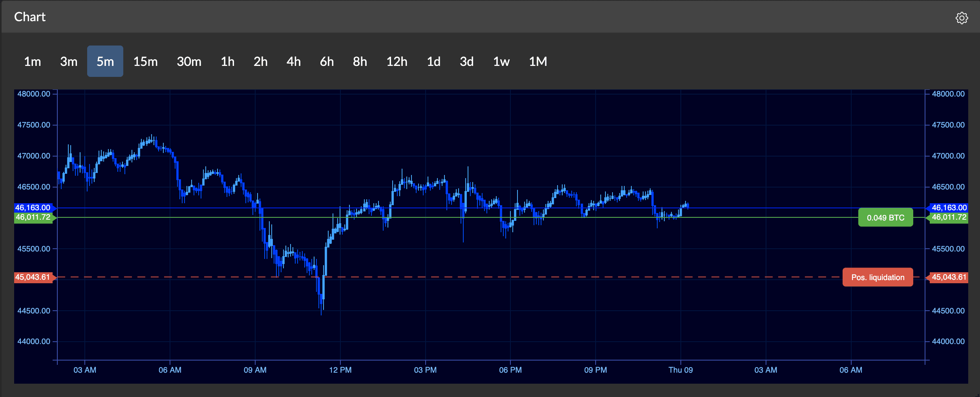This screenshot has width=980, height=397.
Task: Click the 09 PM time axis label
Action: click(x=595, y=370)
